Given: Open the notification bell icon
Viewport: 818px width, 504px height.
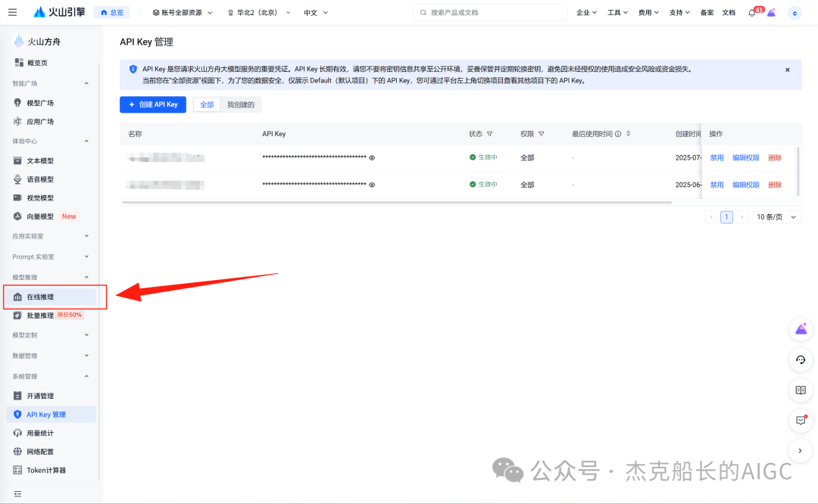Looking at the screenshot, I should click(x=752, y=13).
